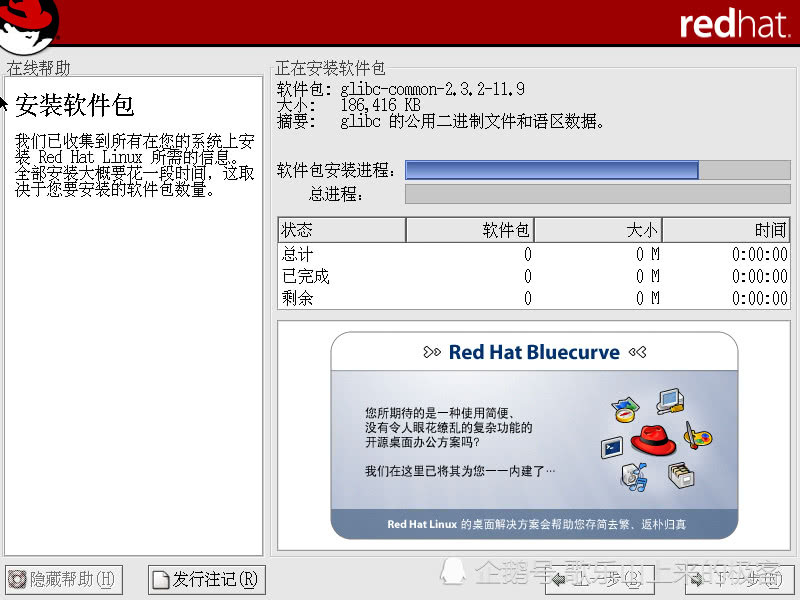The width and height of the screenshot is (800, 600).
Task: Click the Hide Help (隐藏帮助) button
Action: click(x=64, y=580)
